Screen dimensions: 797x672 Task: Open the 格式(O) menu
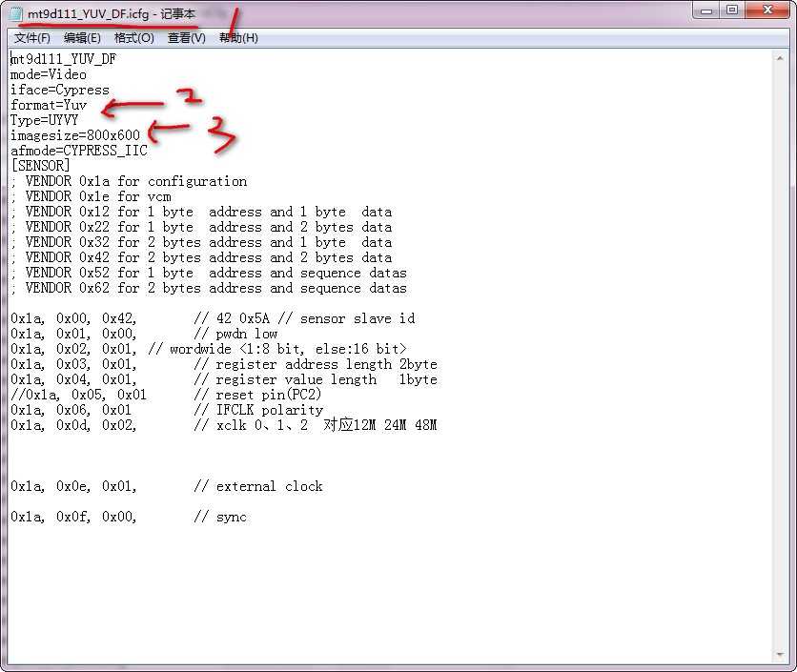(134, 37)
